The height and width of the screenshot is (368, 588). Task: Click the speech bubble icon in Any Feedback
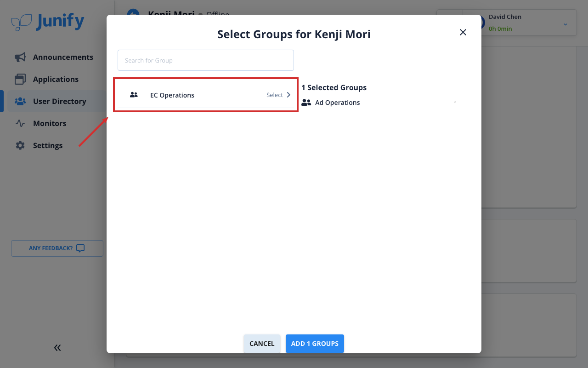tap(80, 248)
